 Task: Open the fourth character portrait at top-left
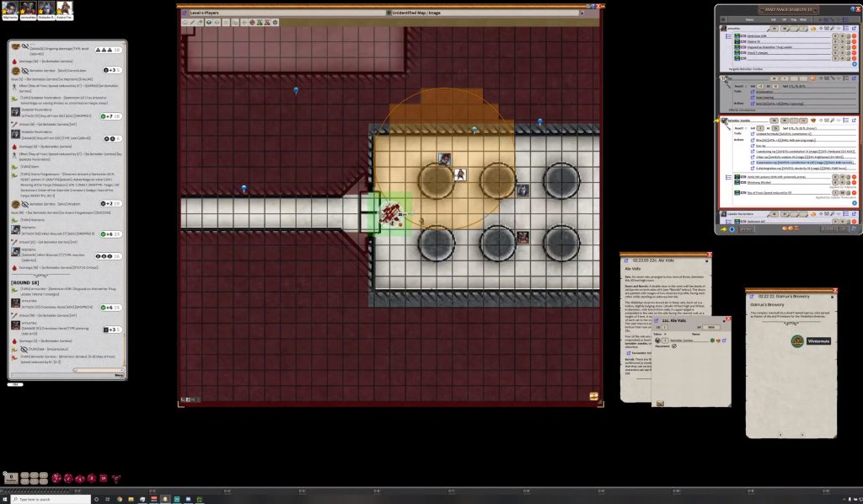coord(64,10)
